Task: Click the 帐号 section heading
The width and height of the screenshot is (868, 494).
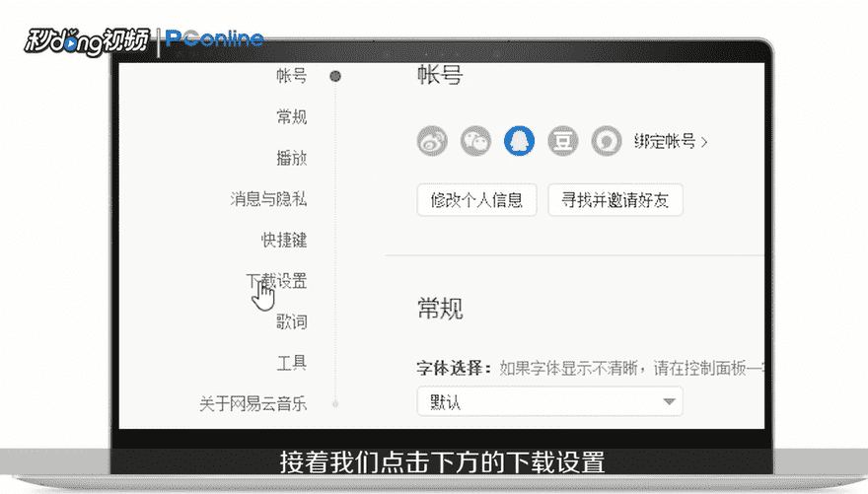Action: [x=440, y=75]
